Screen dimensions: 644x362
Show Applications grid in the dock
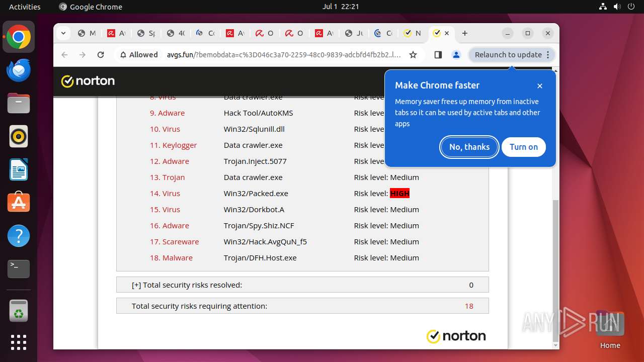coord(19,342)
